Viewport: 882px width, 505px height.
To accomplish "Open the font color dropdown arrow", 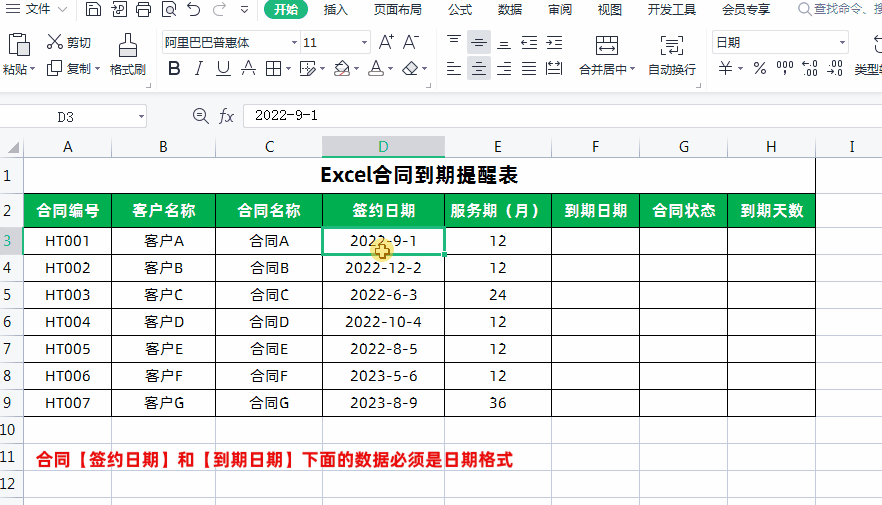I will click(390, 69).
